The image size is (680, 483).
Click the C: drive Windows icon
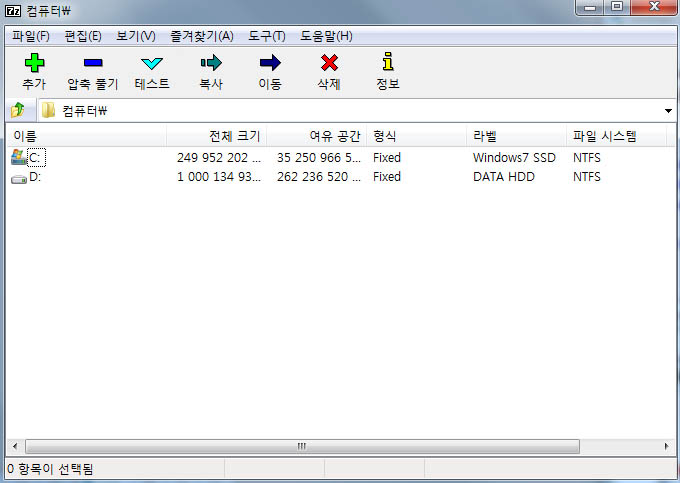[18, 157]
